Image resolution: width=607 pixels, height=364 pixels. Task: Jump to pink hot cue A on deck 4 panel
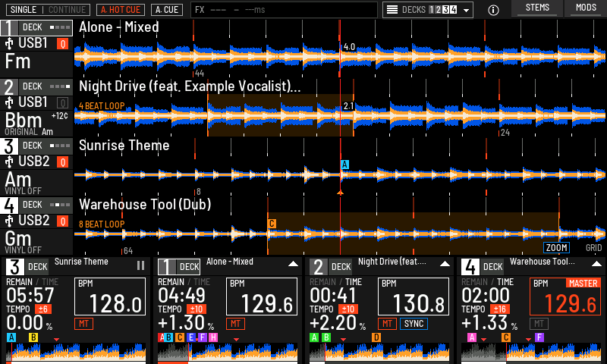(x=471, y=337)
